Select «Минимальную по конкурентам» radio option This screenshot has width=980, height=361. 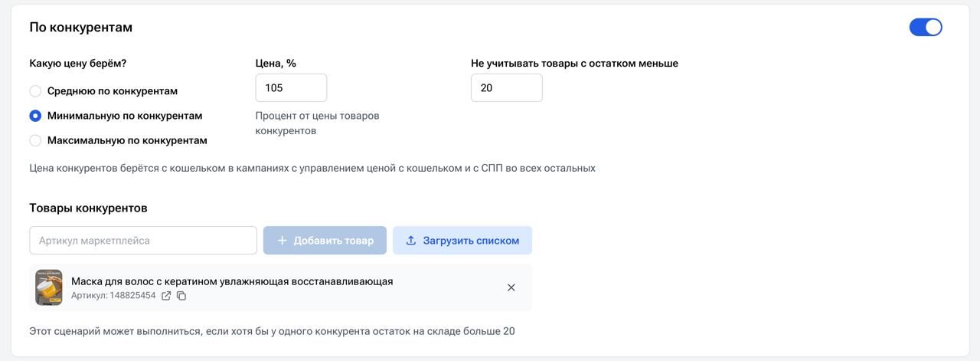(35, 116)
